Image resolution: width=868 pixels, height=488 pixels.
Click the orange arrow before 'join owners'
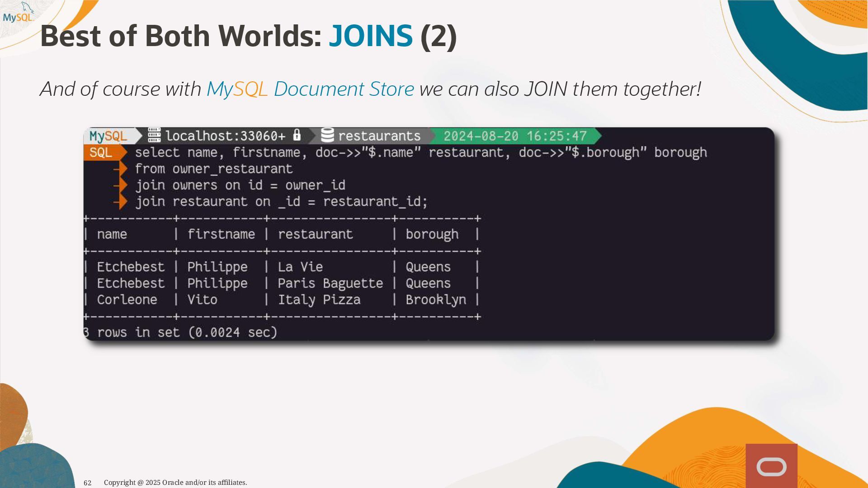pyautogui.click(x=120, y=185)
